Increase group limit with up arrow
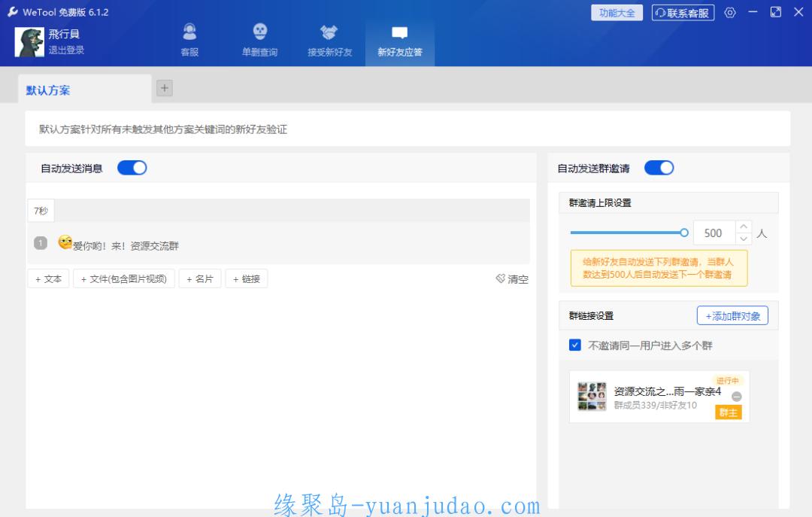812x517 pixels. 744,227
